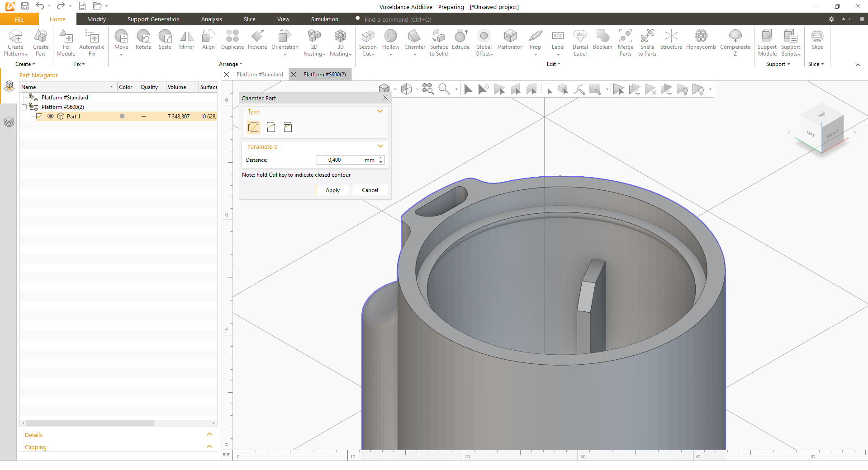Collapse Platform #S600(2) tree node
Screen dimensions: 868x470
[x=24, y=107]
